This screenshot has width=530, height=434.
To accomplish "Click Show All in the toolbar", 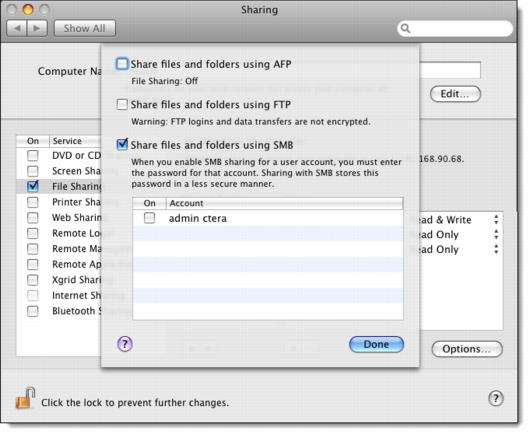I will [x=85, y=28].
